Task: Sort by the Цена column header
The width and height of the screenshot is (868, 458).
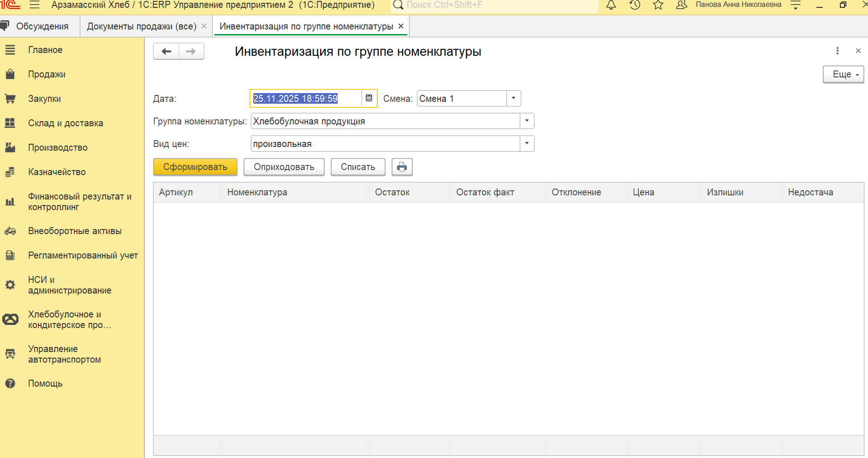Action: point(664,192)
